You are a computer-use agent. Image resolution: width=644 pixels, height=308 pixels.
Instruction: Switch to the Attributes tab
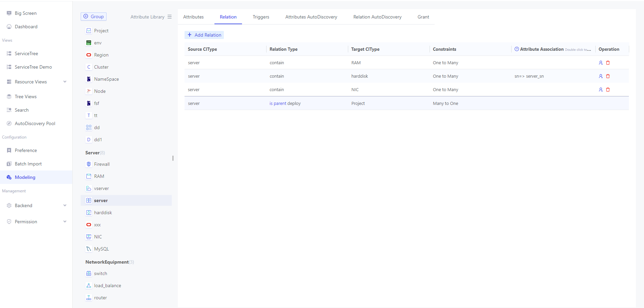click(193, 17)
